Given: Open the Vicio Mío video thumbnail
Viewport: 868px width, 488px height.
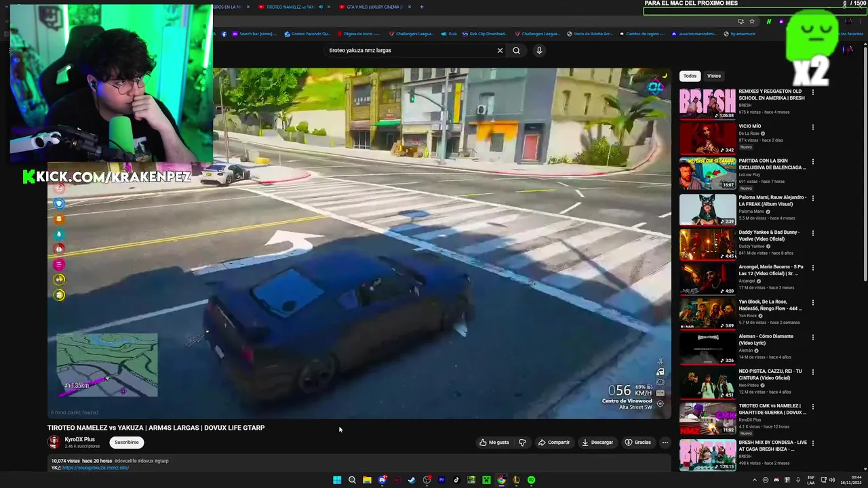Looking at the screenshot, I should 707,138.
